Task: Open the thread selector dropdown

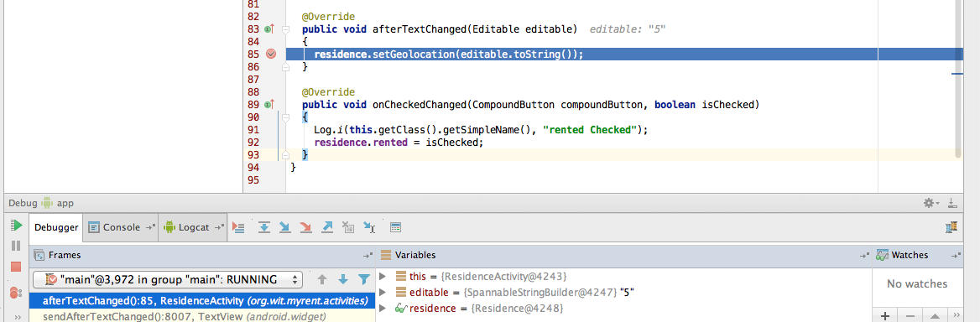Action: (168, 279)
